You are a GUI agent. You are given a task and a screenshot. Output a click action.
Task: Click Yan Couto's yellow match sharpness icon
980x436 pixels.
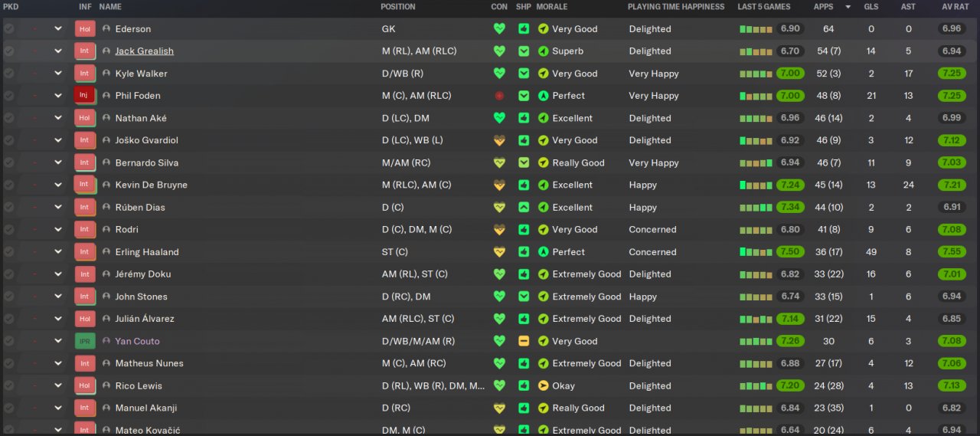pos(524,341)
